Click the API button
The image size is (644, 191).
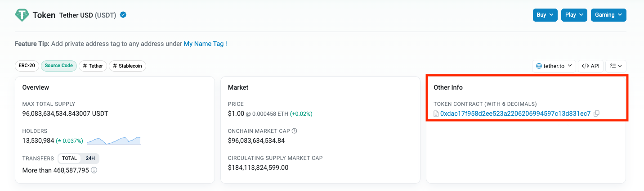(590, 66)
